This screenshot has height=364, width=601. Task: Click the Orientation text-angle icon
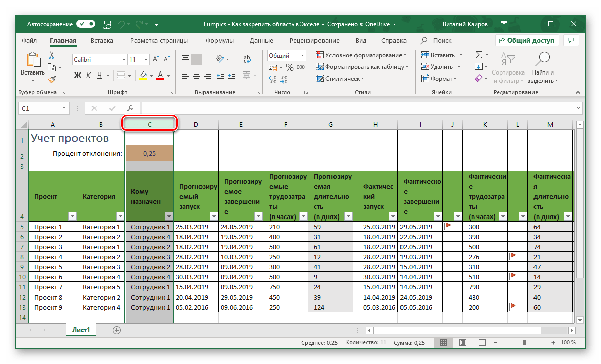click(220, 59)
